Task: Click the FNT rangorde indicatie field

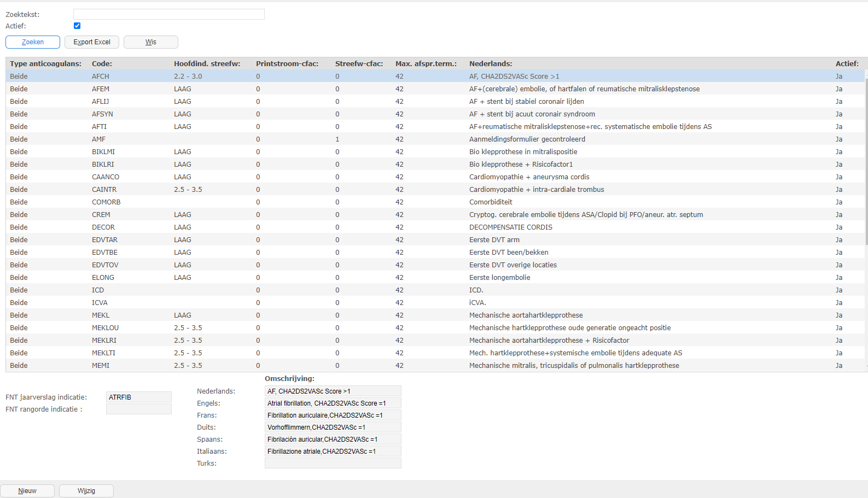Action: point(139,409)
